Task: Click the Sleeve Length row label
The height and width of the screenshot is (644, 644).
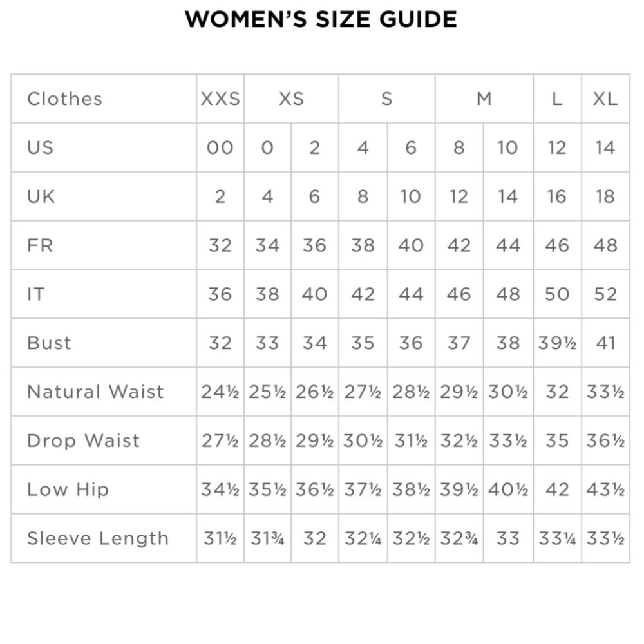Action: [x=98, y=538]
